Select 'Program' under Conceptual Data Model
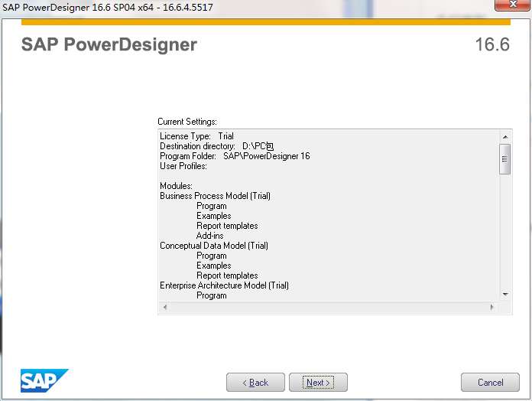Viewport: 532px width, 401px height. pyautogui.click(x=212, y=256)
